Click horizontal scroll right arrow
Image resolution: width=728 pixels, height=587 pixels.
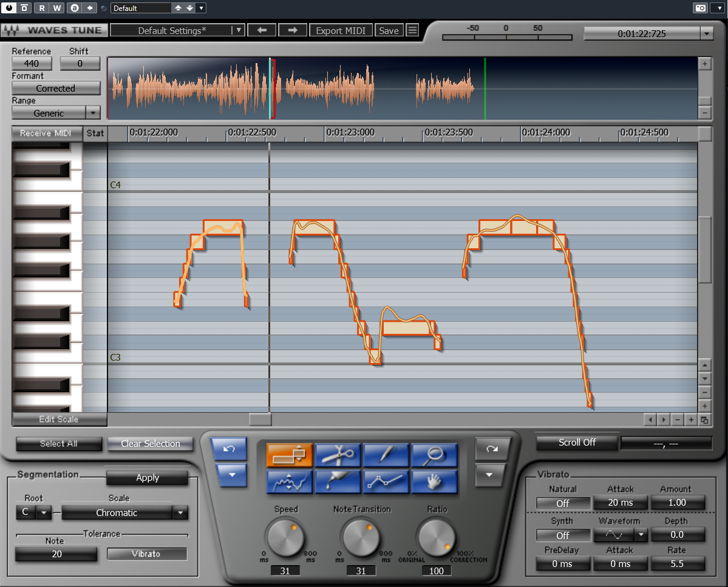664,419
